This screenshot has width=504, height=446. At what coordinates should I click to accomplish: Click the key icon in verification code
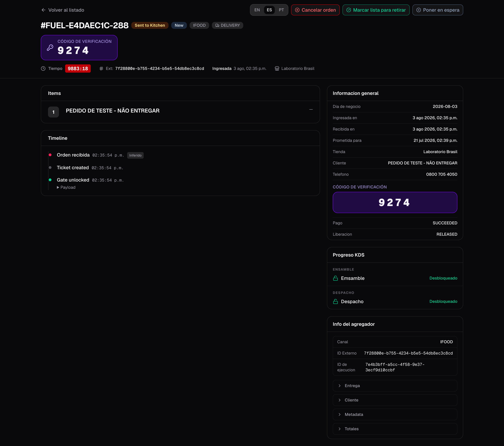pos(50,48)
